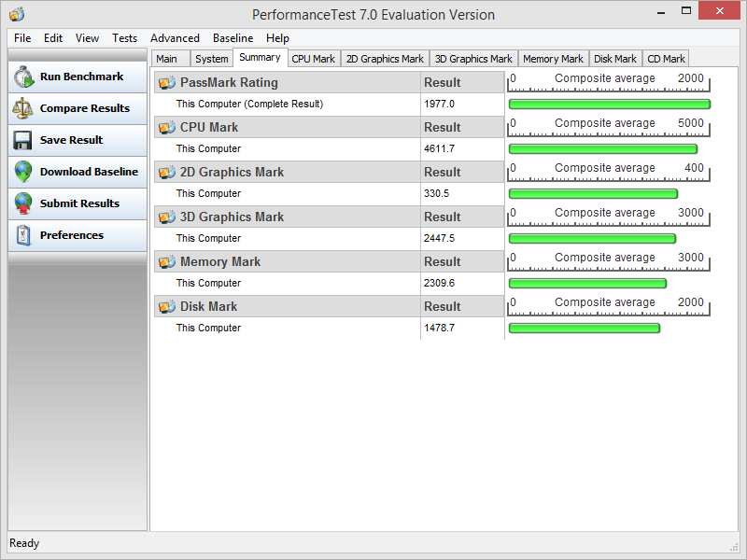Click the window resize grip in status bar
The width and height of the screenshot is (747, 560).
(734, 547)
